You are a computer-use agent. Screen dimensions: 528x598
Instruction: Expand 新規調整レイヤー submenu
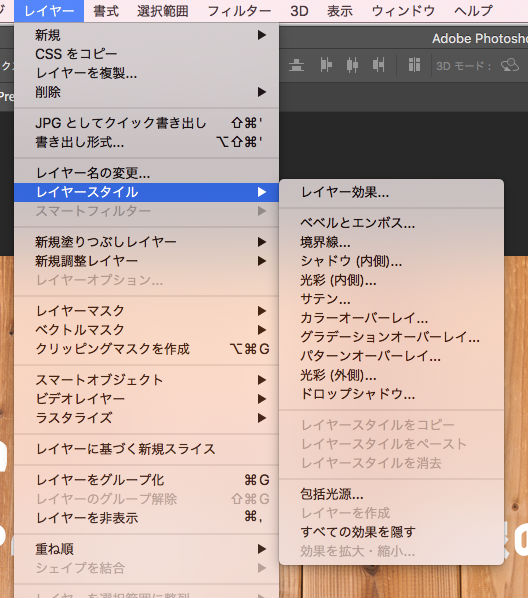tap(146, 261)
